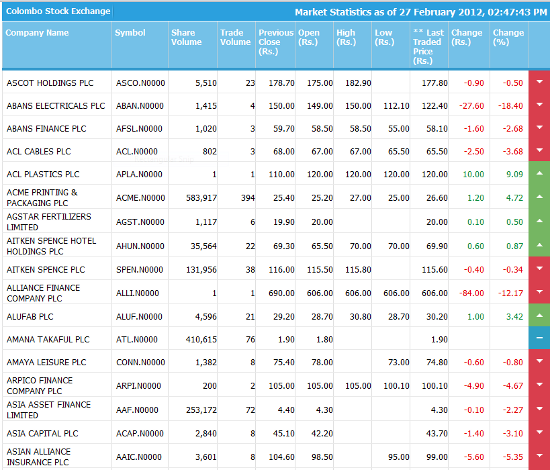Click the down arrow for ARPICO FINANCE COMPANY
This screenshot has height=470, width=550.
point(539,385)
